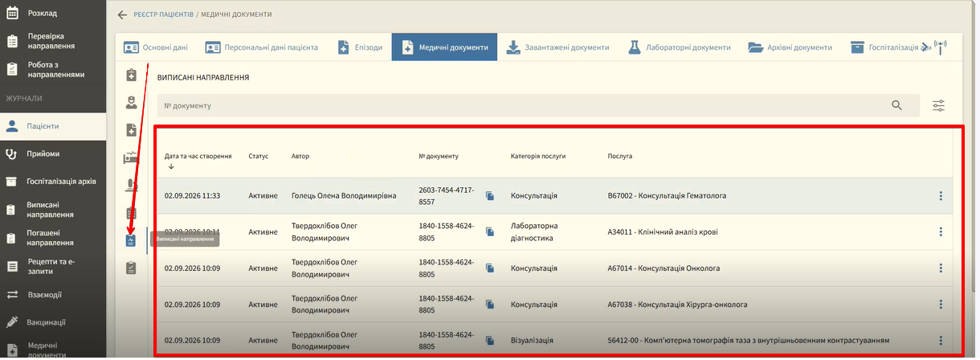This screenshot has width=980, height=360.
Task: Select the A67014 - Консультація Онколога service
Action: tap(664, 268)
